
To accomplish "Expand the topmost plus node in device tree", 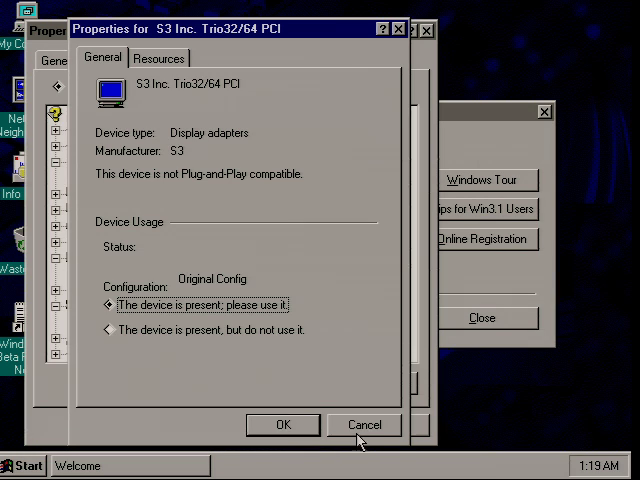I will click(56, 131).
